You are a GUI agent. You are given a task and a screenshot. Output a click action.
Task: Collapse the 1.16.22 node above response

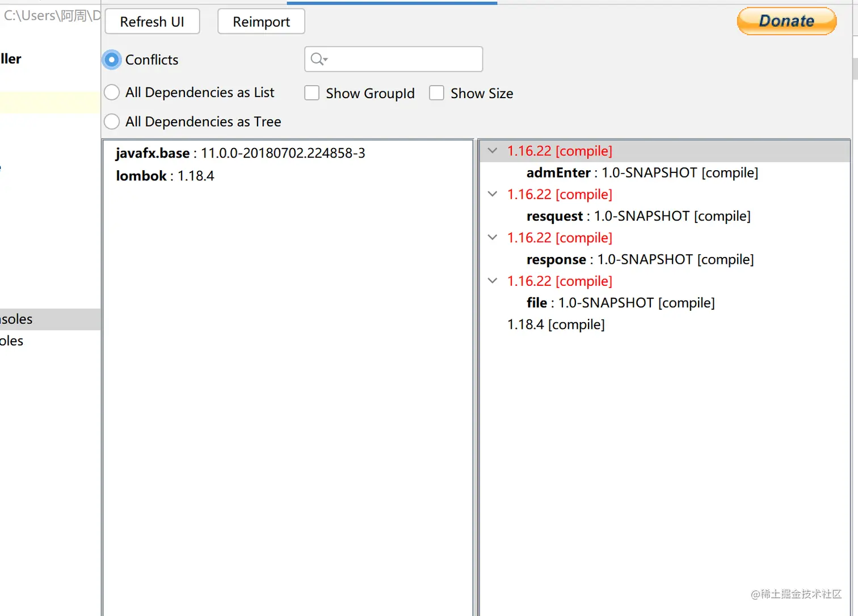493,238
